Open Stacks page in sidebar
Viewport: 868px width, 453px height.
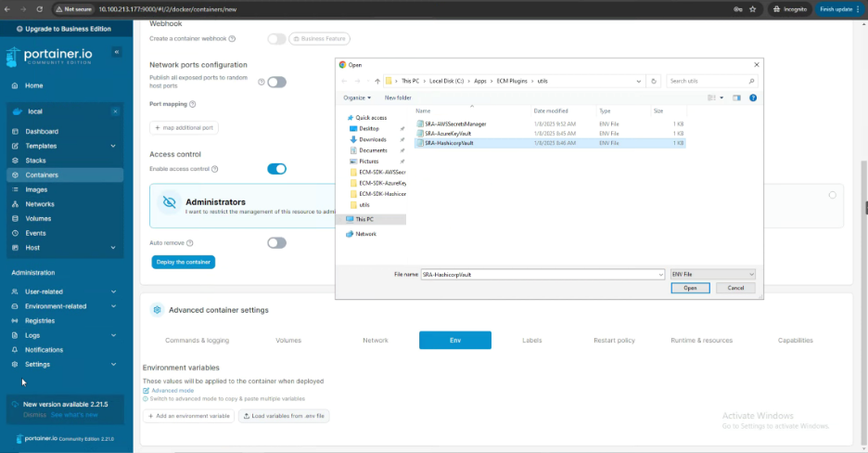35,161
